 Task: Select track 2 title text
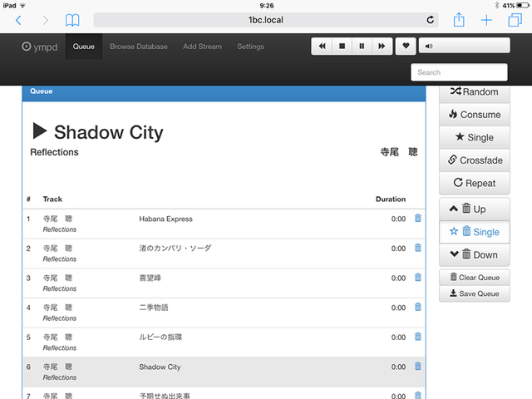[x=175, y=249]
